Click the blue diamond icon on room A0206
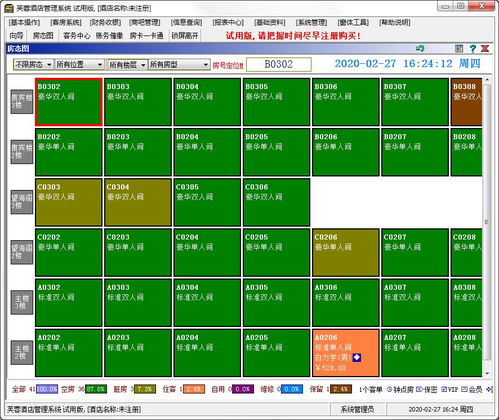 (357, 358)
